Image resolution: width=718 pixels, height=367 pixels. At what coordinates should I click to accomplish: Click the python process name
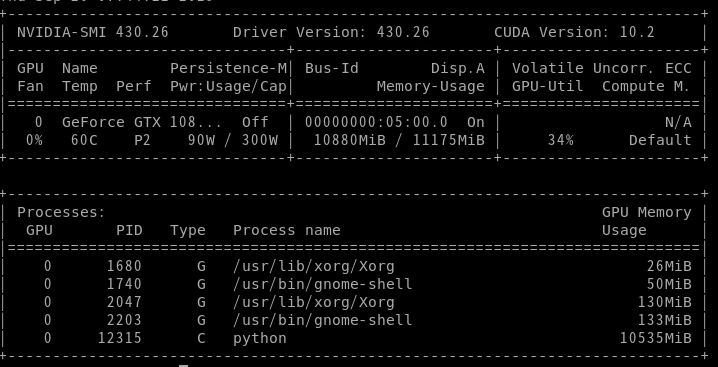(x=260, y=339)
